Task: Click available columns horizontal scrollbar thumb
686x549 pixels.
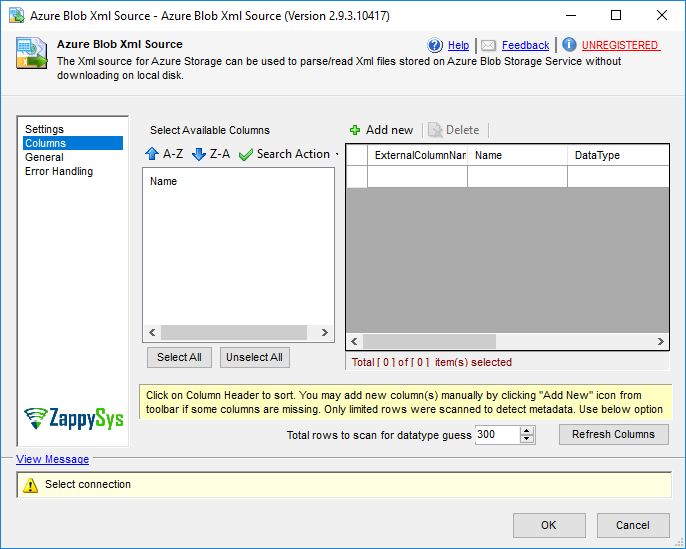Action: pos(234,332)
